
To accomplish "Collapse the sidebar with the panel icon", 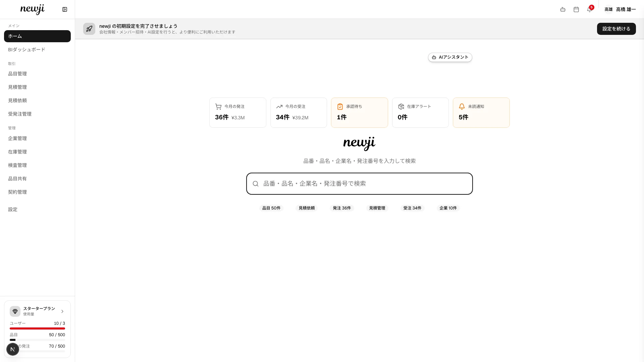I will [65, 9].
